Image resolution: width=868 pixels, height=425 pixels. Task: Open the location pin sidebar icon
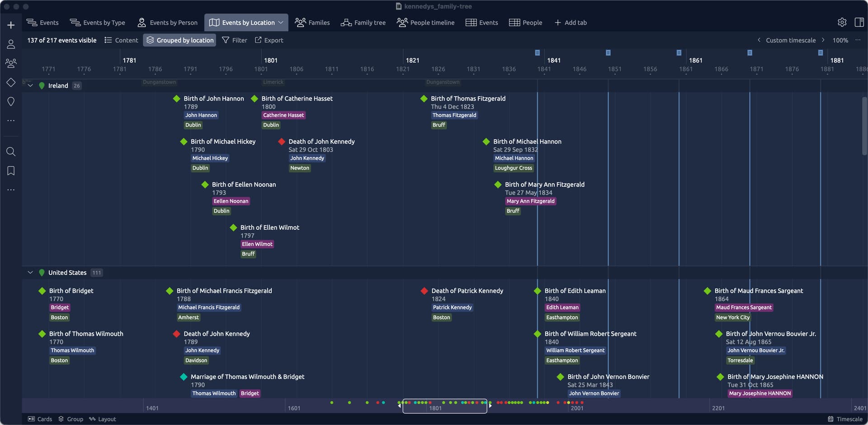(x=11, y=102)
